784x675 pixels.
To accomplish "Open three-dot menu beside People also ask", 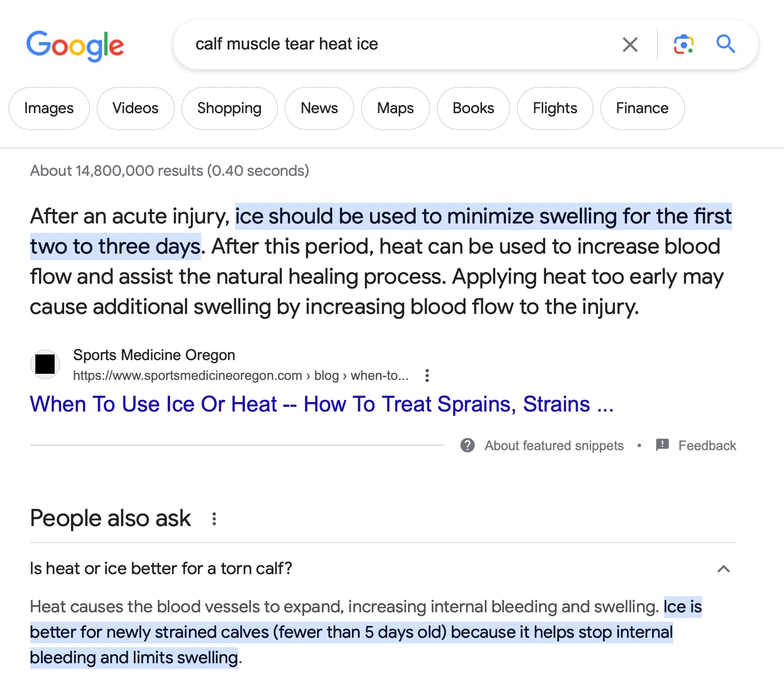I will click(214, 519).
